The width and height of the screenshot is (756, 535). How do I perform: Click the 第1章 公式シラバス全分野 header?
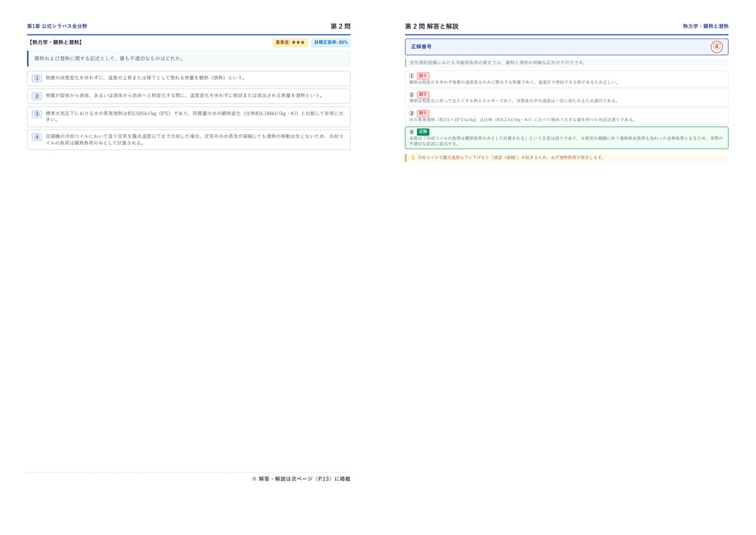pos(57,26)
